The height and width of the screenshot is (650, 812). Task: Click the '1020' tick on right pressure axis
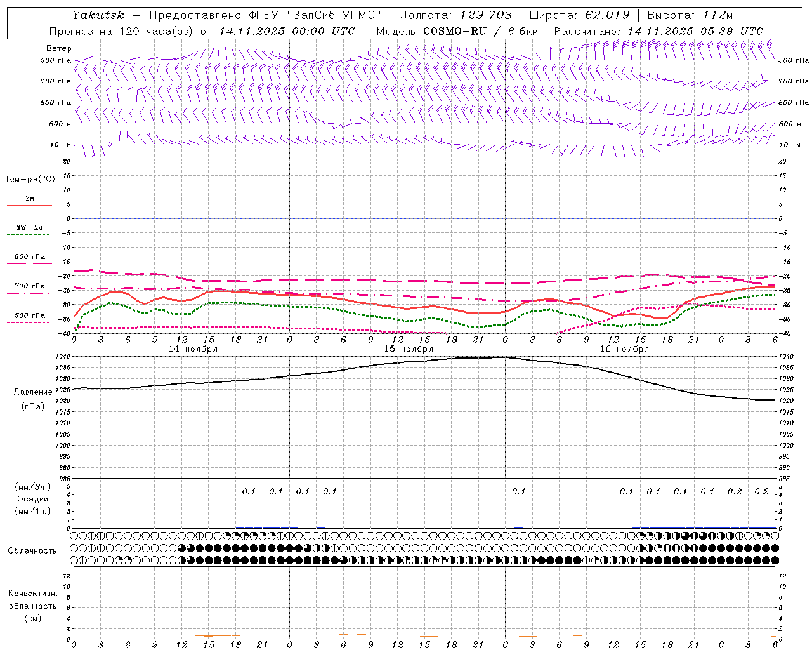pos(786,401)
